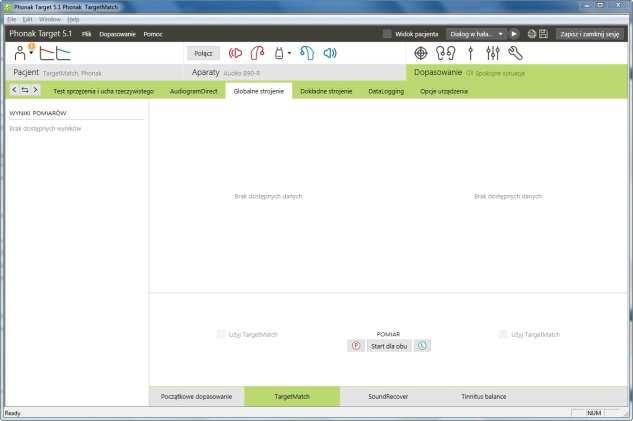Enable left Użyj TargetMatch checkbox
The height and width of the screenshot is (421, 633).
[x=221, y=334]
